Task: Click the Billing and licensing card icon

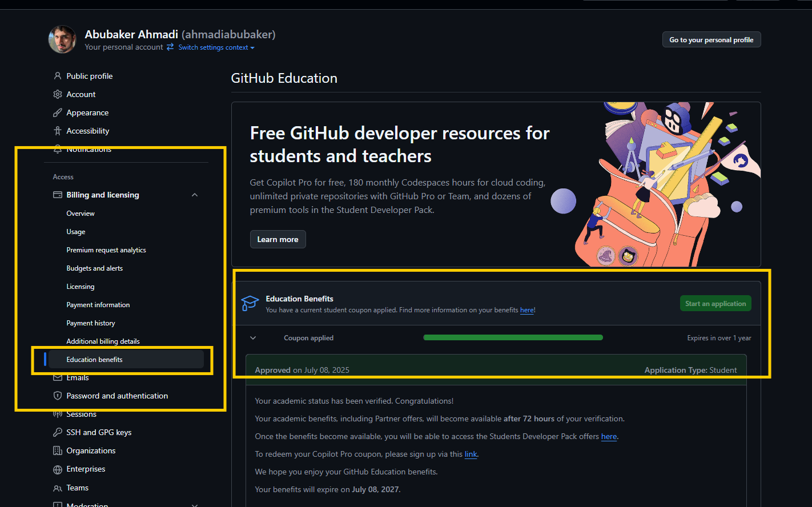Action: 57,195
